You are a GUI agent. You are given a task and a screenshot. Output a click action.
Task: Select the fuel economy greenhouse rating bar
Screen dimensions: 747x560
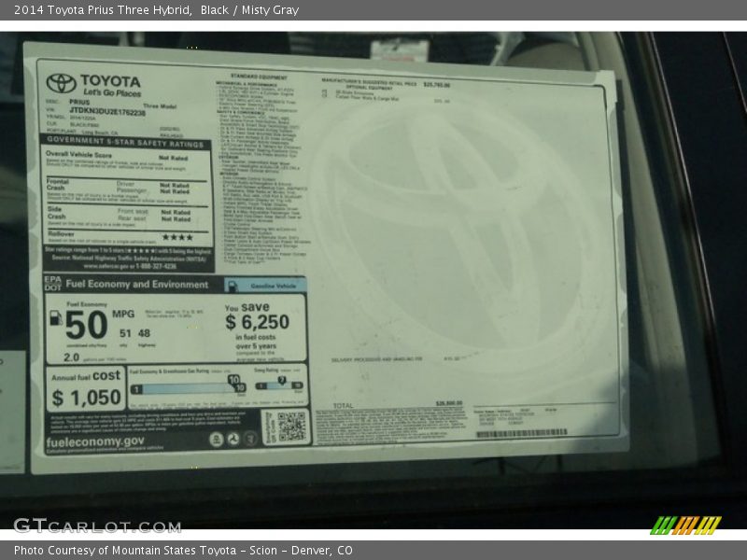[188, 388]
